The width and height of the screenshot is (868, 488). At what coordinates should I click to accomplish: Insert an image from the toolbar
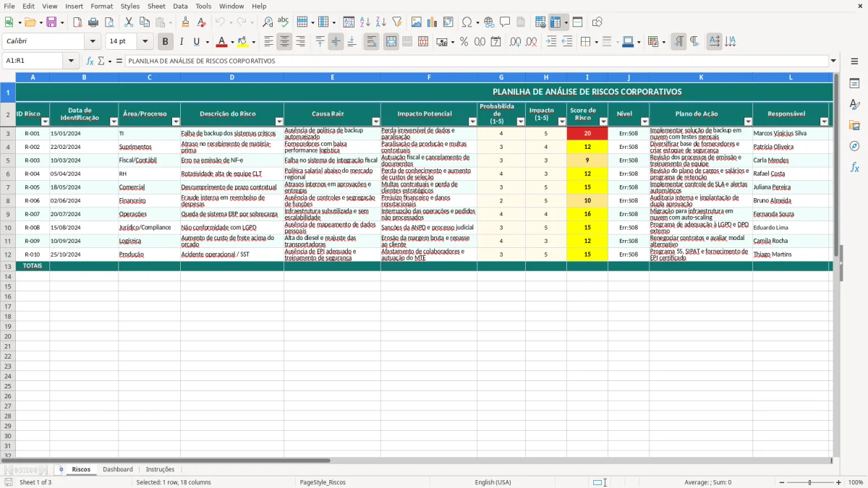(417, 22)
